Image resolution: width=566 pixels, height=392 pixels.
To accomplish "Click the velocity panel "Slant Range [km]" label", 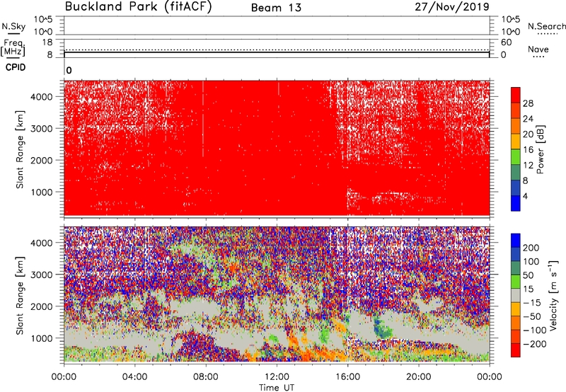I will [20, 296].
